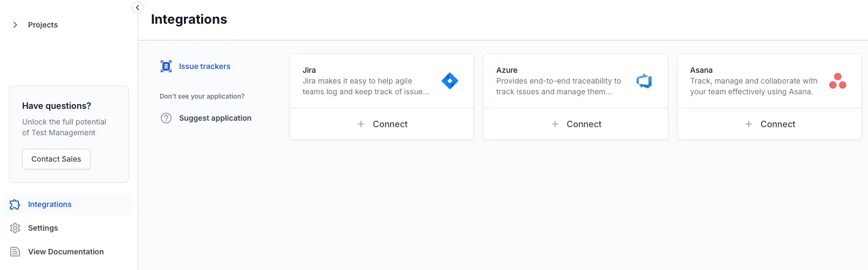Click the View Documentation page icon
Viewport: 868px width, 270px height.
pyautogui.click(x=15, y=252)
